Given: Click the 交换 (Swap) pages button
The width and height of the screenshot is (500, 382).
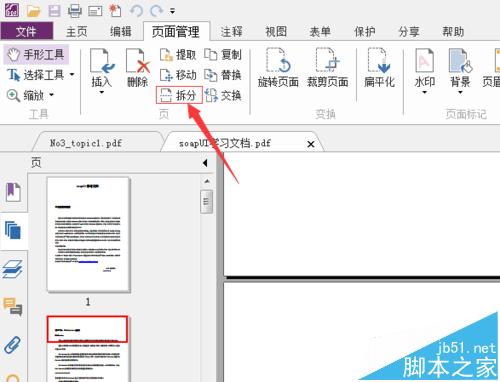Looking at the screenshot, I should (x=223, y=96).
